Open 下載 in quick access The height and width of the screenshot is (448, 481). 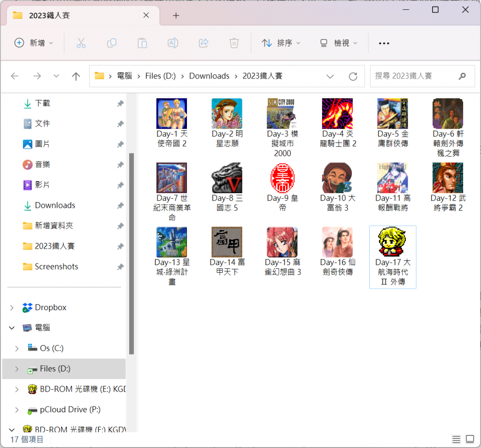(43, 103)
